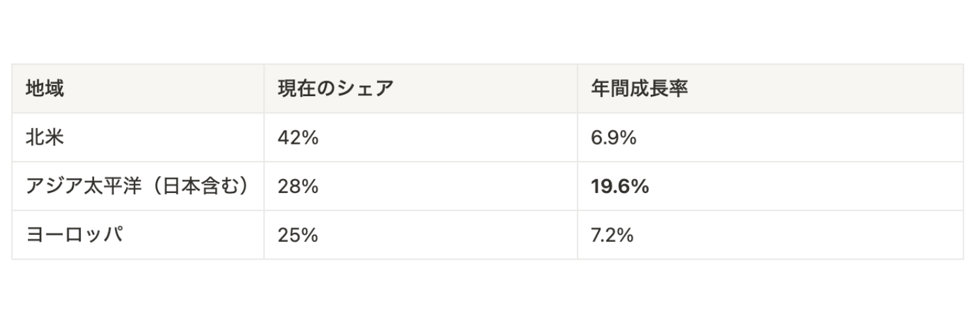This screenshot has height=327, width=980.
Task: Click the black bar below the table
Action: tap(490, 299)
